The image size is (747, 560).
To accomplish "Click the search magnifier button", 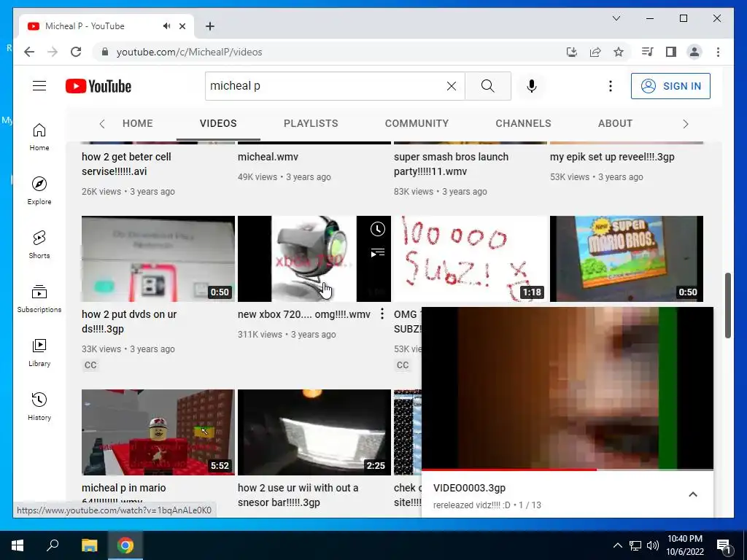I will (488, 86).
